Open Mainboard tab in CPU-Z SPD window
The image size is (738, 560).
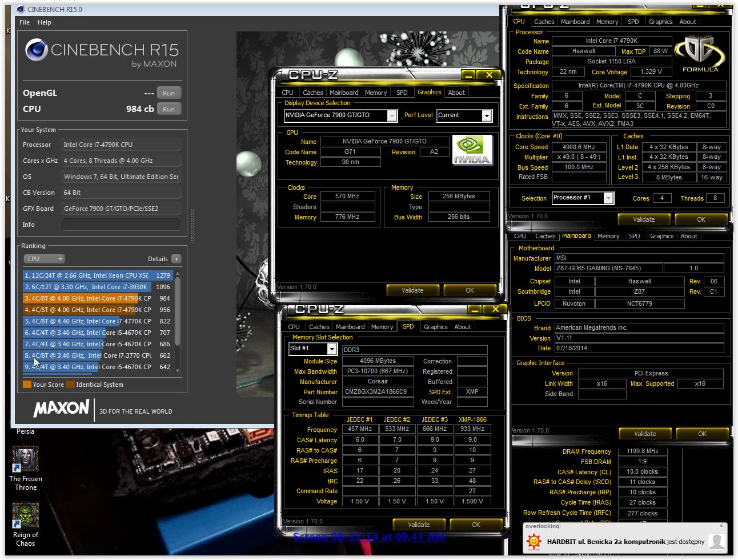coord(350,327)
